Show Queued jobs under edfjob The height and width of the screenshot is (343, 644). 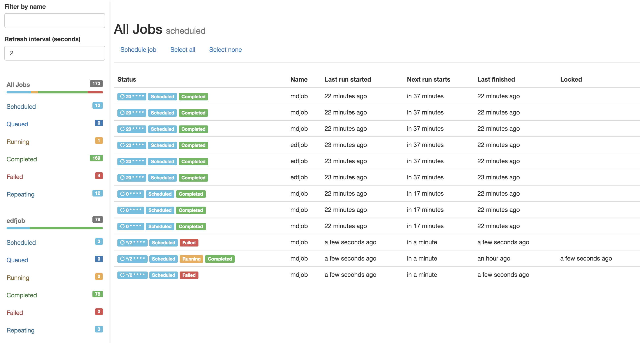click(17, 260)
